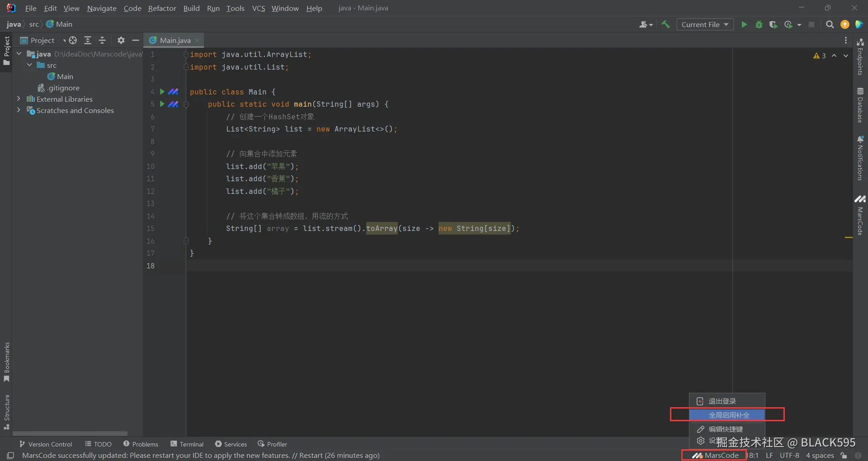This screenshot has height=461, width=868.
Task: Click the run gutter icon beside class Main
Action: tap(162, 92)
